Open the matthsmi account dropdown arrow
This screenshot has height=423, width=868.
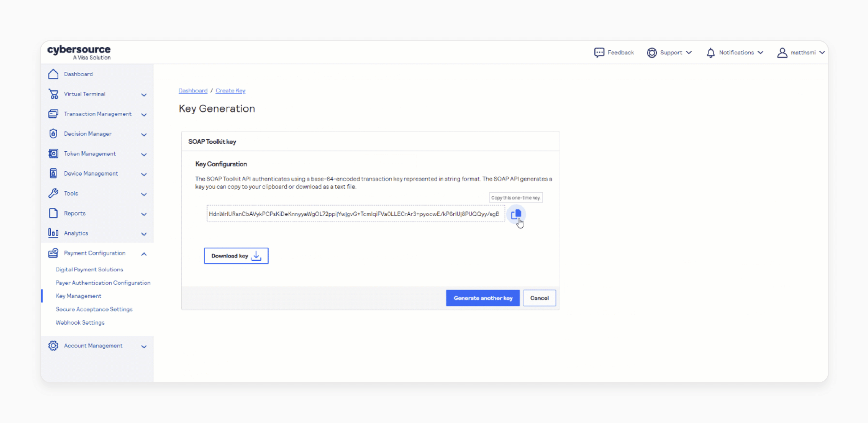coord(822,53)
